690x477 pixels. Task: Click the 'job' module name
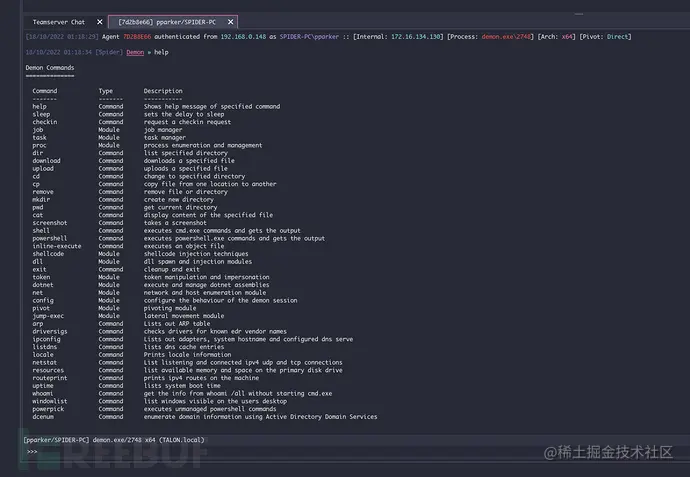point(38,130)
